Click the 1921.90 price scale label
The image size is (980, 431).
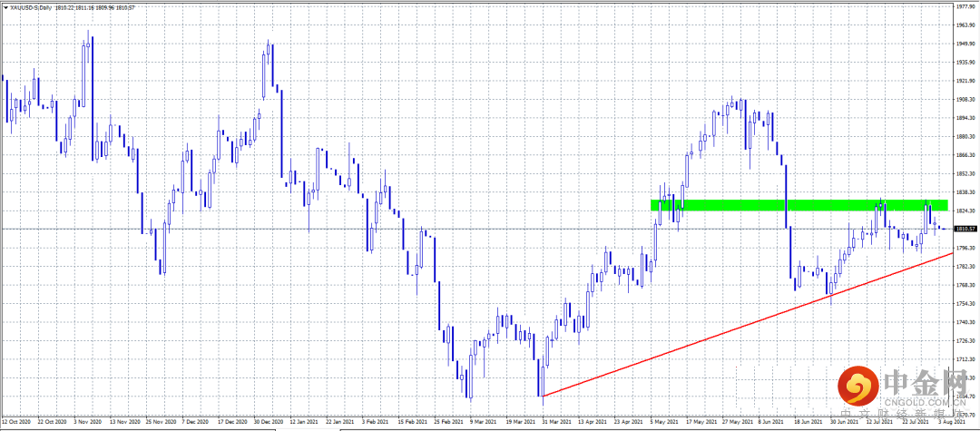[x=965, y=81]
